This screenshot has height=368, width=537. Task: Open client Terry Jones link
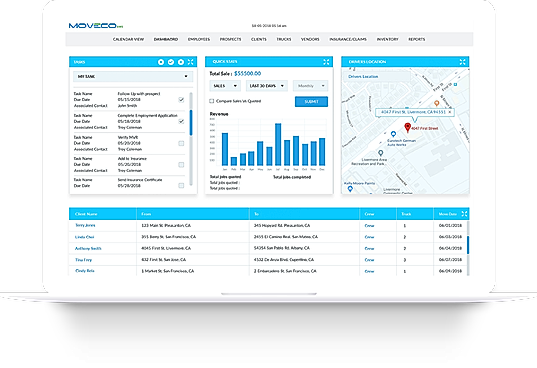pyautogui.click(x=85, y=225)
